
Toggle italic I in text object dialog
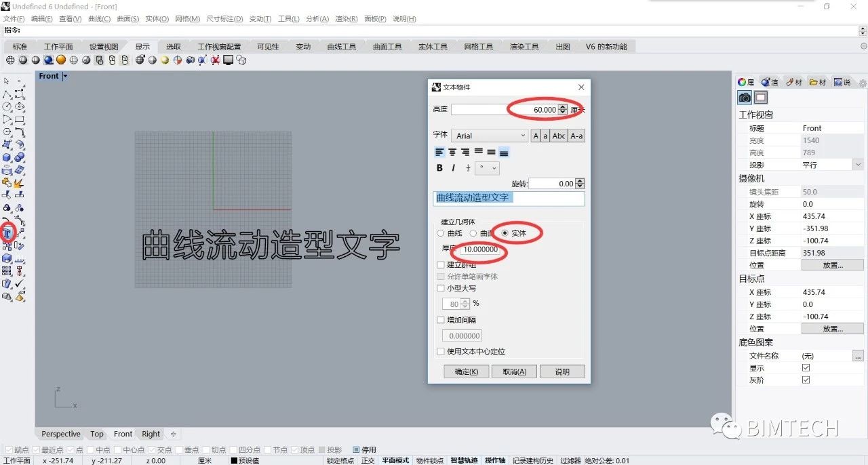pos(454,168)
